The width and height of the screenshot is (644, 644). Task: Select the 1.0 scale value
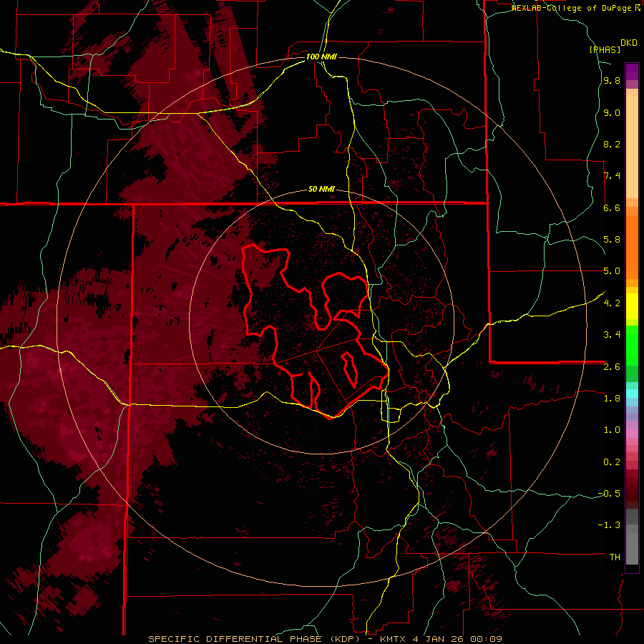coord(612,430)
